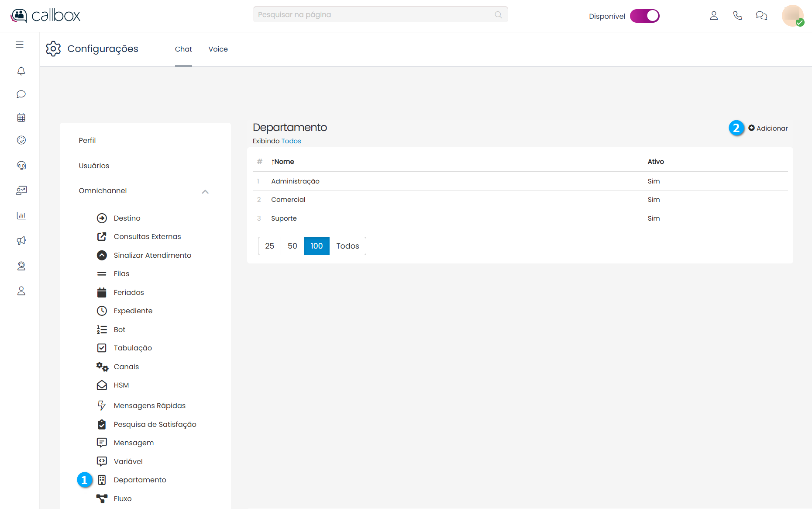Click the Pesquisar na página search field
This screenshot has height=509, width=812.
[x=375, y=14]
